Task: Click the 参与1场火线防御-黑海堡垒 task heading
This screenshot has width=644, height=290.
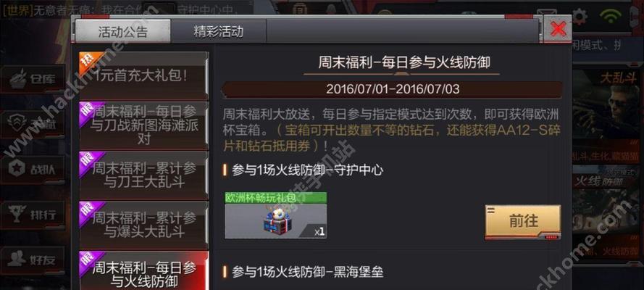Action: tap(308, 272)
